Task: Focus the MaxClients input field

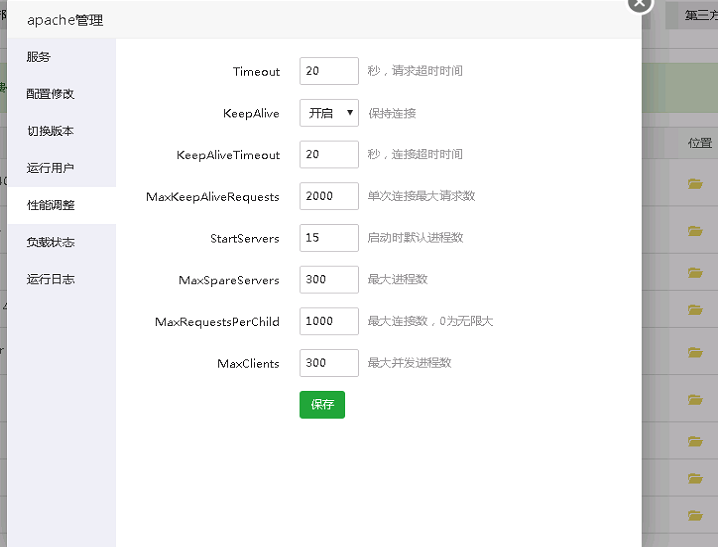Action: point(329,363)
